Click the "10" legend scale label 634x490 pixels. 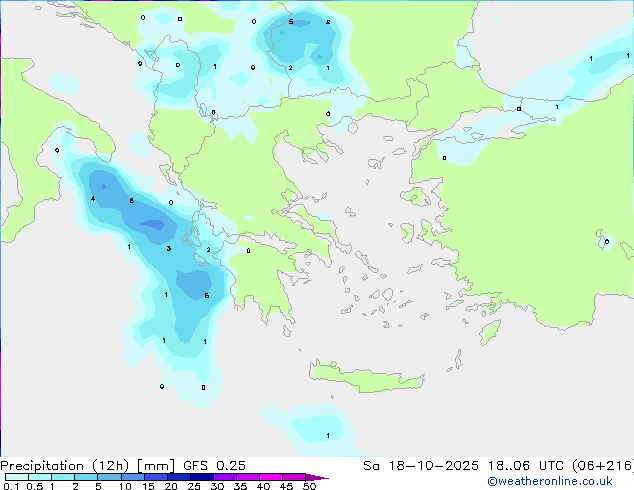pyautogui.click(x=125, y=486)
